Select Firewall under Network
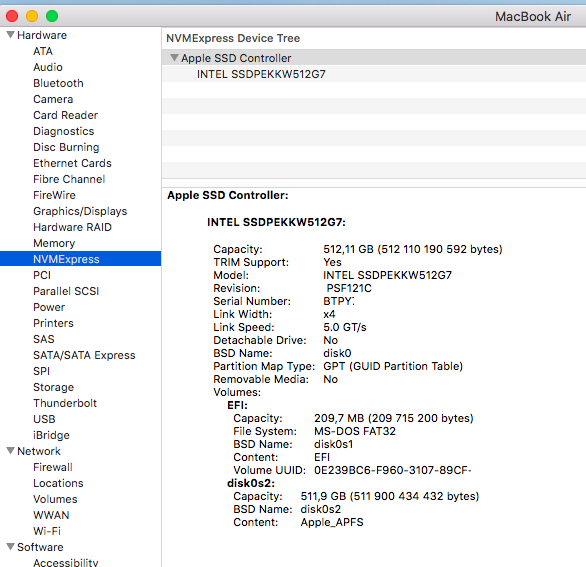Screen dimensions: 586x567 click(53, 467)
